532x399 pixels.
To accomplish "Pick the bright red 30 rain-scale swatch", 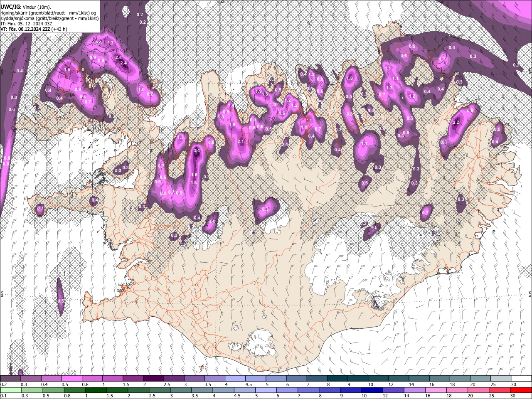I will 520,390.
